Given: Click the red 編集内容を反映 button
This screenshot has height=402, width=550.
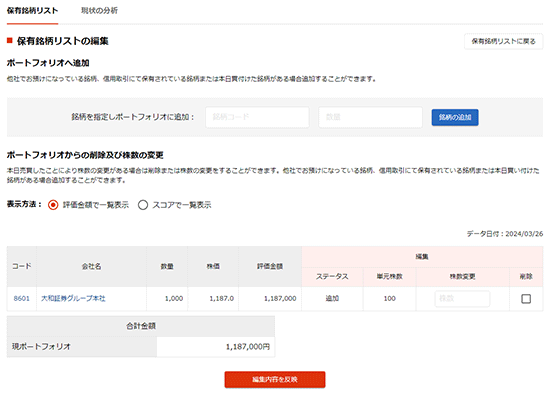Looking at the screenshot, I should [275, 380].
